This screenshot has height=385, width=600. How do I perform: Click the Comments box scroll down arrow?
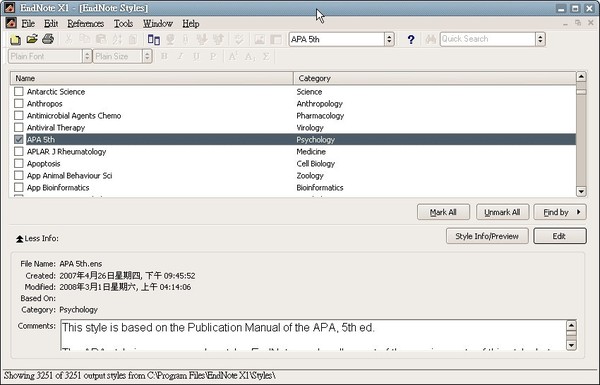(x=571, y=345)
